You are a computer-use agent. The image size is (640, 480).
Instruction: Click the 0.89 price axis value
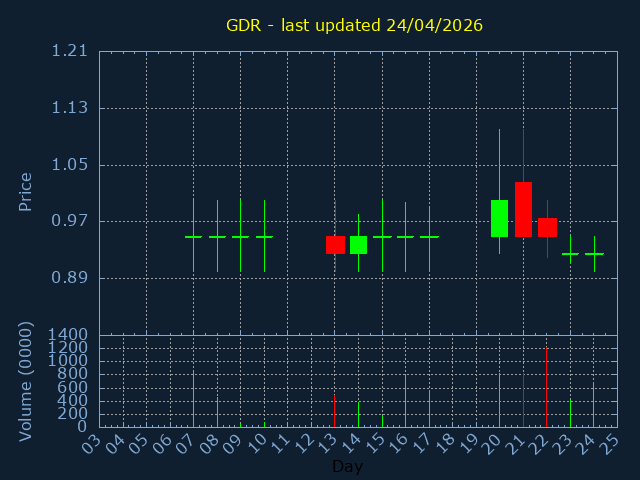click(x=70, y=278)
